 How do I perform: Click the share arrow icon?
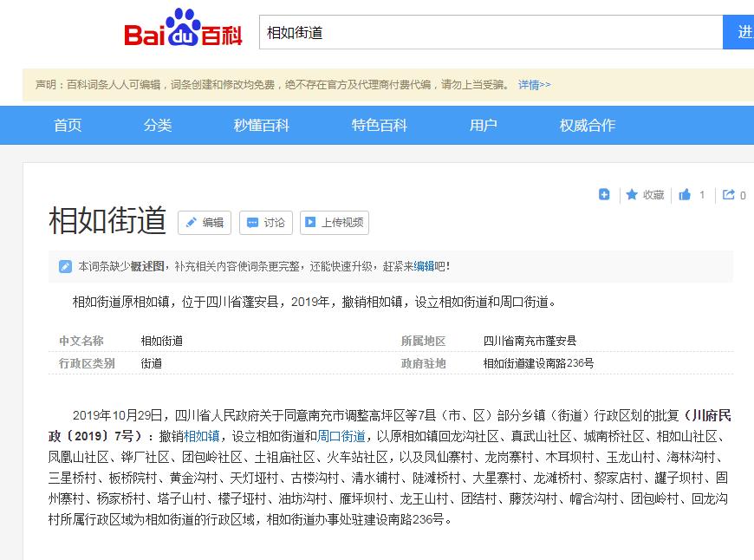click(729, 195)
